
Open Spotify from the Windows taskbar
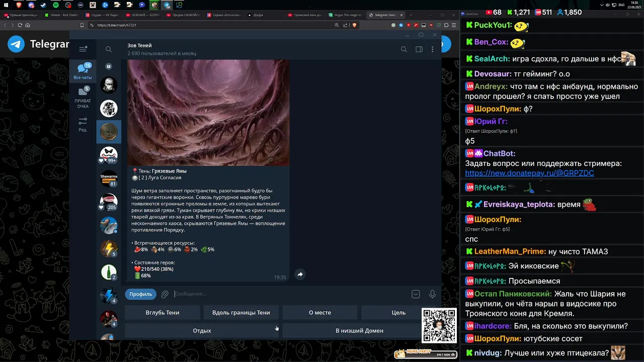pos(55,5)
